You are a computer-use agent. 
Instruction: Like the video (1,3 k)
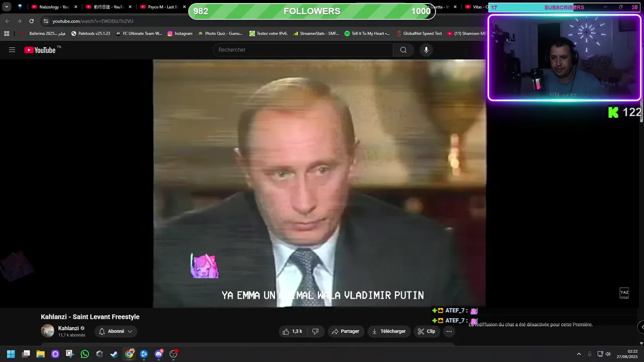point(292,331)
